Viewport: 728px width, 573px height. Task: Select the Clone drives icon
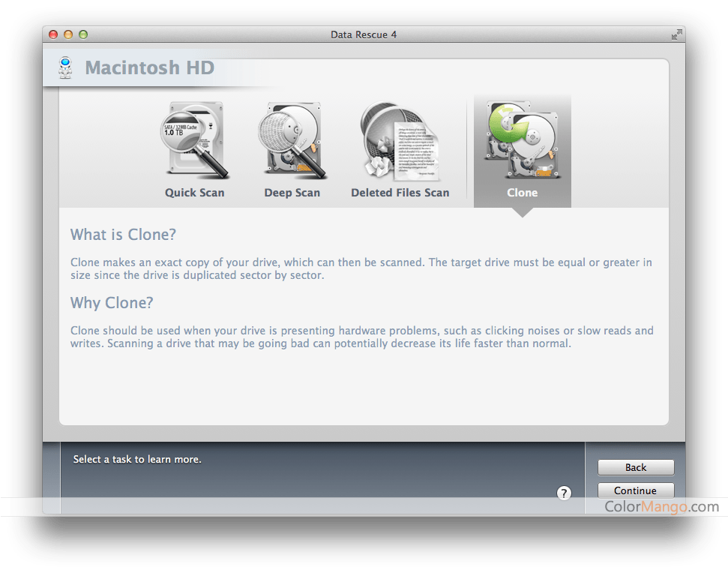click(522, 139)
